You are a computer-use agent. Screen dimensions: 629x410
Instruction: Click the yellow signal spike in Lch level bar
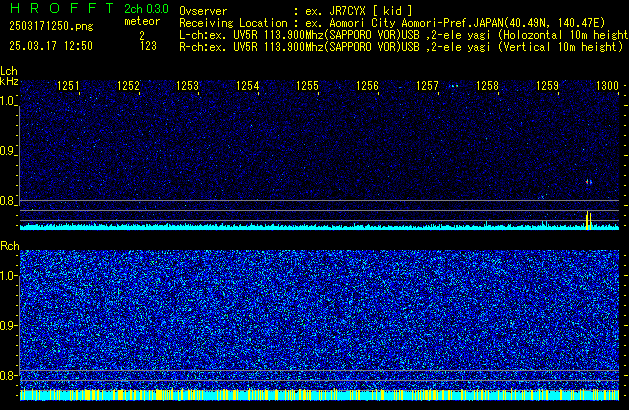point(588,220)
